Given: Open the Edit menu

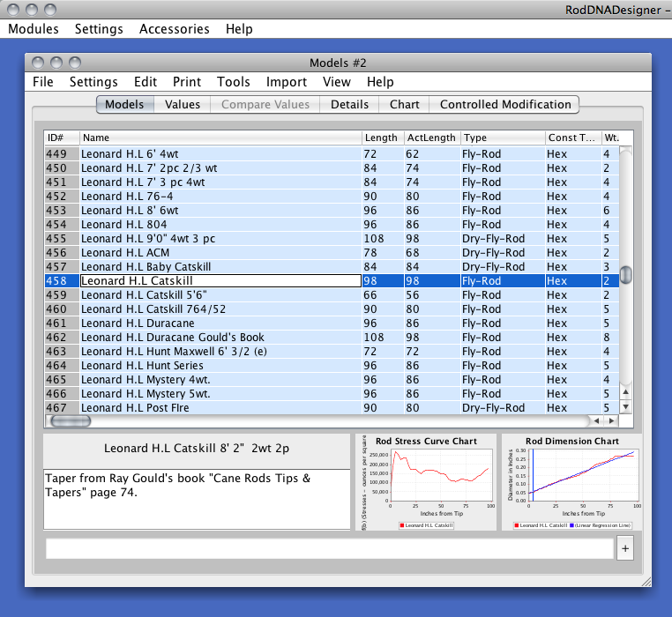Looking at the screenshot, I should point(146,81).
